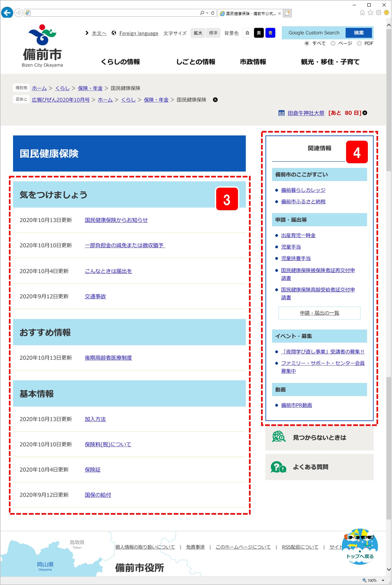
Task: Click the browser Forward arrow button
Action: coord(18,13)
